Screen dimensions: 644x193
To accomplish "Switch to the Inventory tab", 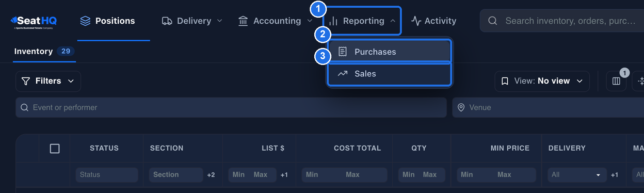I will click(44, 52).
